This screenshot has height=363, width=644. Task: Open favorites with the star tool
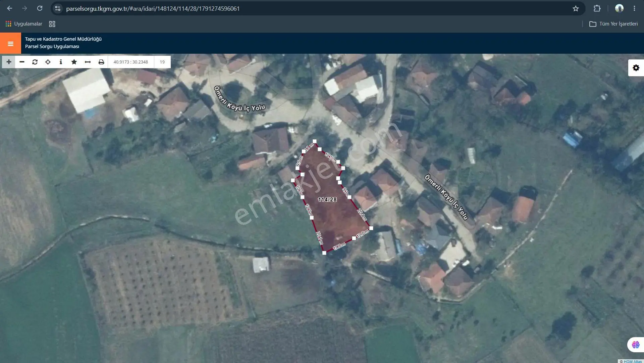(x=74, y=62)
